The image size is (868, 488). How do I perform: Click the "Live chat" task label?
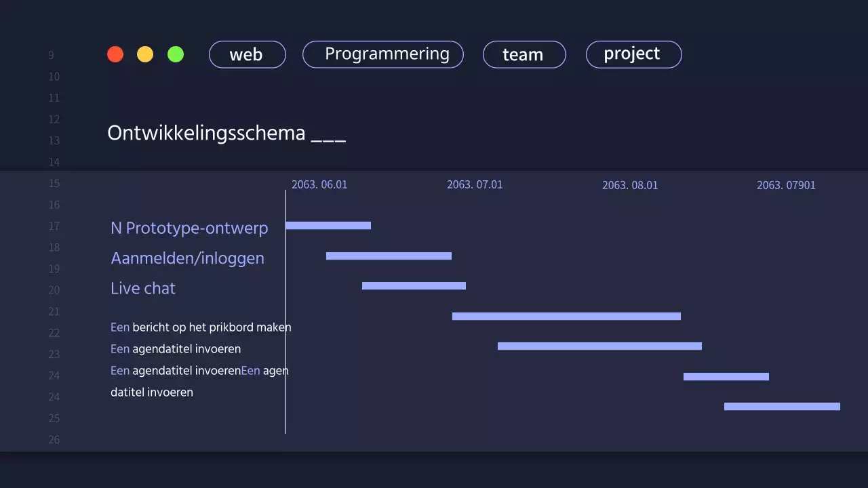pyautogui.click(x=142, y=288)
